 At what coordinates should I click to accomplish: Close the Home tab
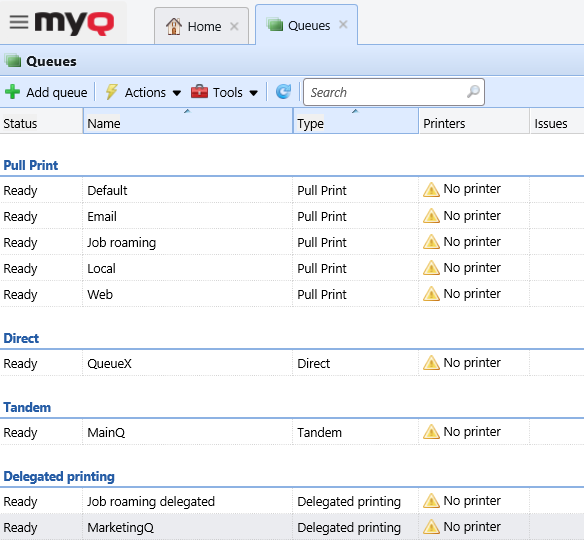[234, 26]
